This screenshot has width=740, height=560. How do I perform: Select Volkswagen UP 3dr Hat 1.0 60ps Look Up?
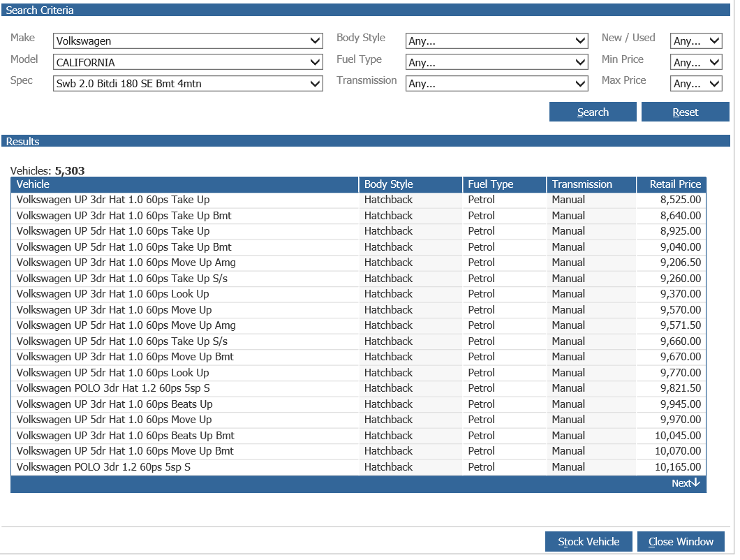coord(358,294)
